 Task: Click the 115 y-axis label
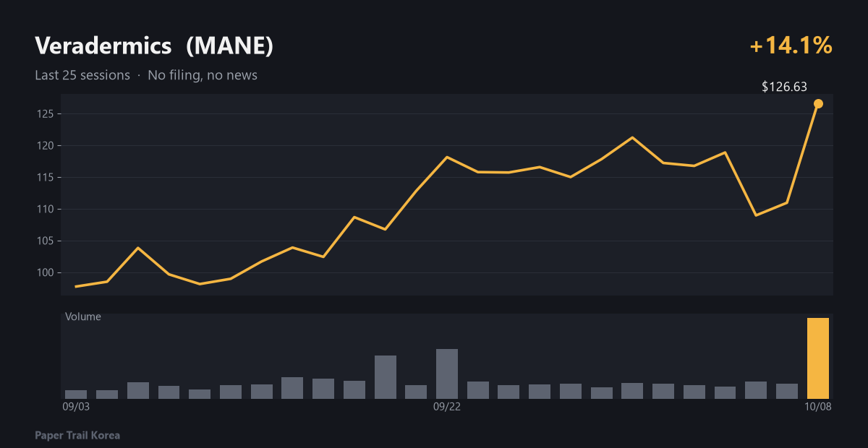(47, 178)
